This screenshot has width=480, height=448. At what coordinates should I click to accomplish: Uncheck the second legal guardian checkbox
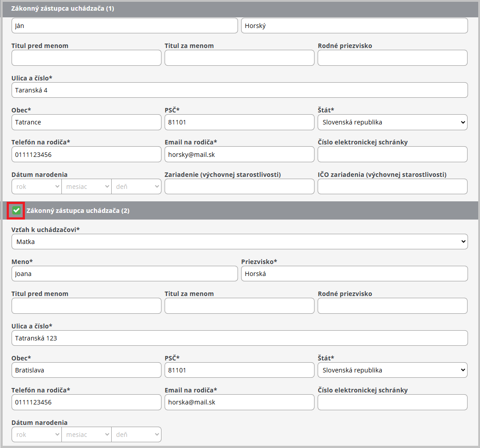coord(16,210)
